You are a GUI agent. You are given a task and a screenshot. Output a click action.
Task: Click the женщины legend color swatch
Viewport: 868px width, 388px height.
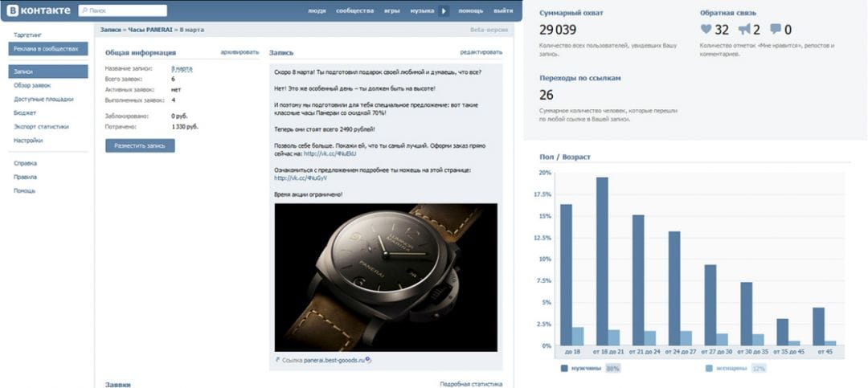[709, 368]
